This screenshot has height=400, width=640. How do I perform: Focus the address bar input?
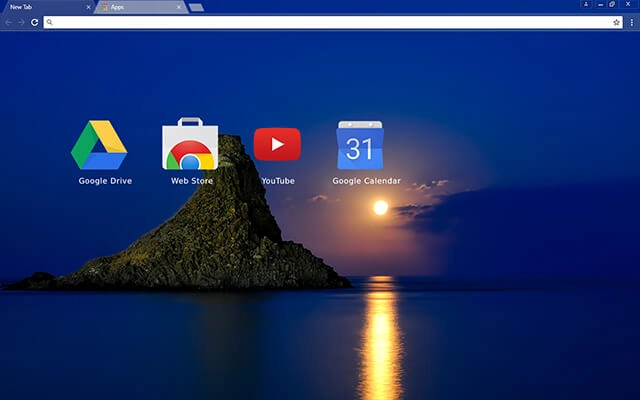point(333,22)
